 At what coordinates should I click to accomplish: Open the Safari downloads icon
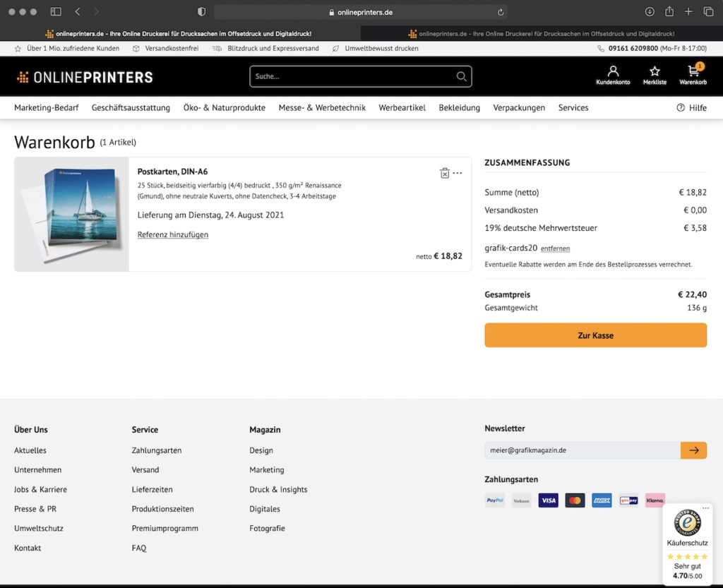650,11
